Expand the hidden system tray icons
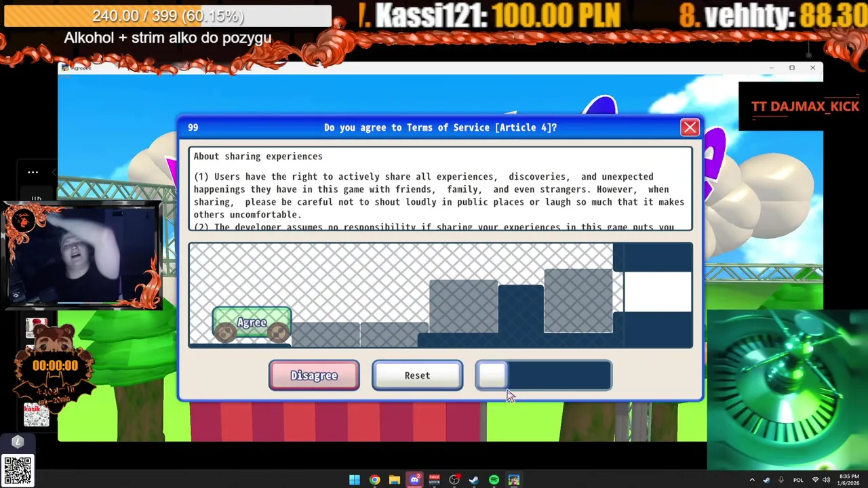Viewport: 868px width, 488px height. point(751,480)
